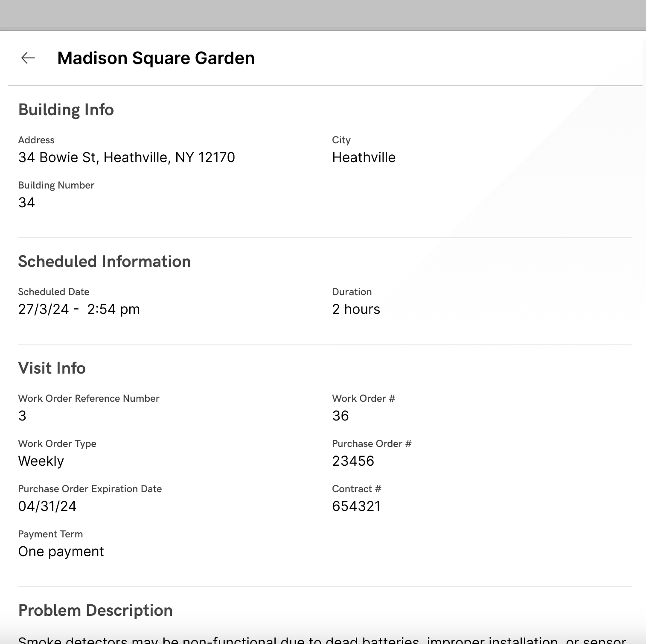The width and height of the screenshot is (646, 644).
Task: Click the Heathville city value
Action: [x=364, y=157]
